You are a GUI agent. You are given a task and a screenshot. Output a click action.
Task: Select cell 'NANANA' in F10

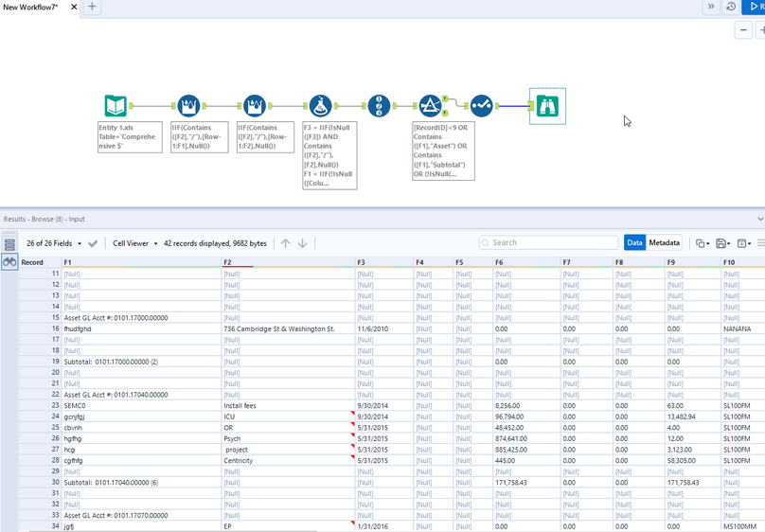coord(742,329)
